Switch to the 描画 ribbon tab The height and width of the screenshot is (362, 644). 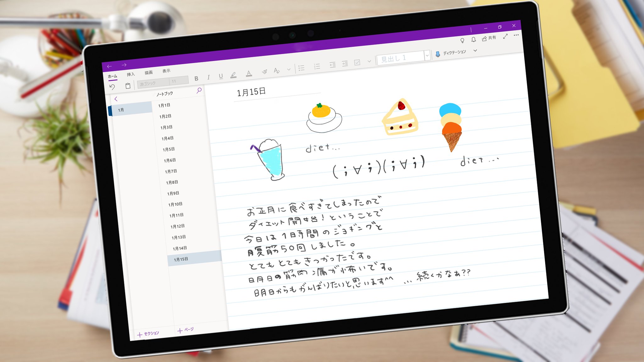(x=148, y=72)
